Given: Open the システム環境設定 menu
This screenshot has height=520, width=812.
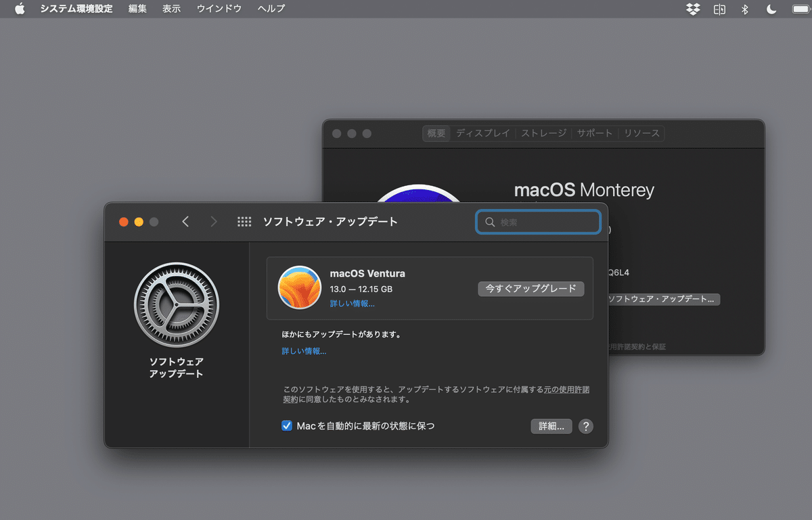Looking at the screenshot, I should pyautogui.click(x=76, y=9).
